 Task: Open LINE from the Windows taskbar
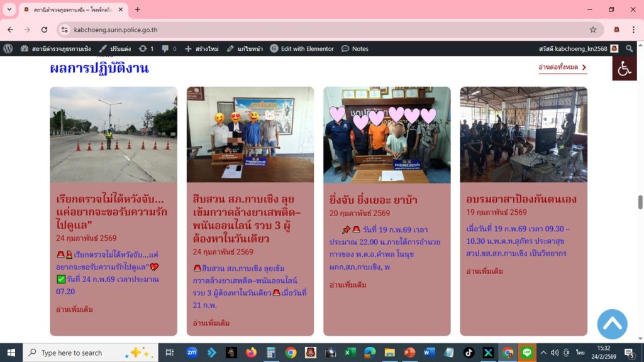click(526, 353)
